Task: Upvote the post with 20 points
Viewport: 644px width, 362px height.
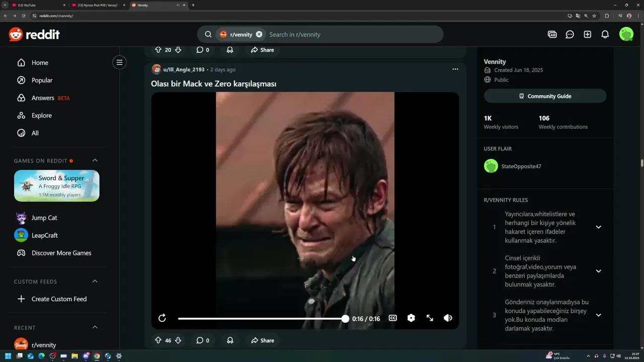Action: (x=158, y=50)
